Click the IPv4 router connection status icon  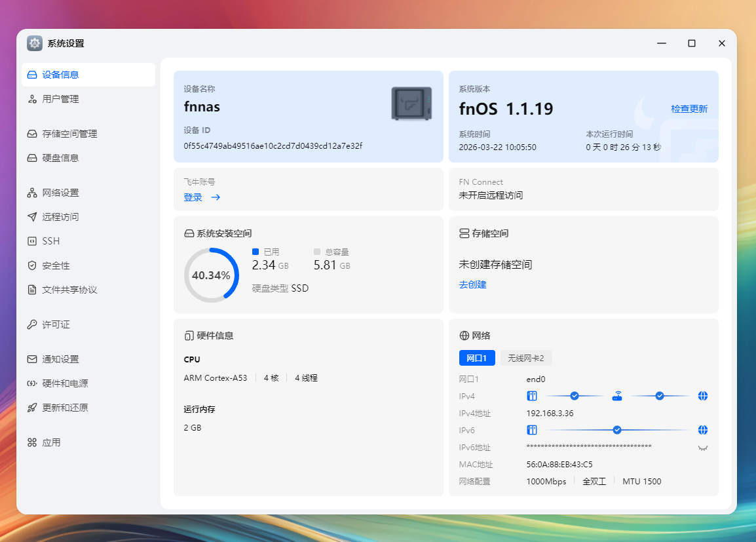617,396
